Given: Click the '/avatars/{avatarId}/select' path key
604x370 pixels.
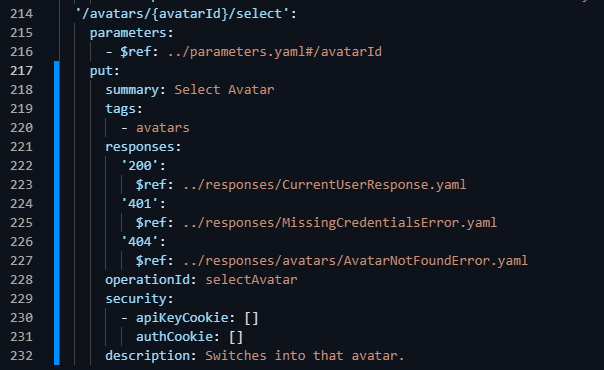Looking at the screenshot, I should coord(182,14).
